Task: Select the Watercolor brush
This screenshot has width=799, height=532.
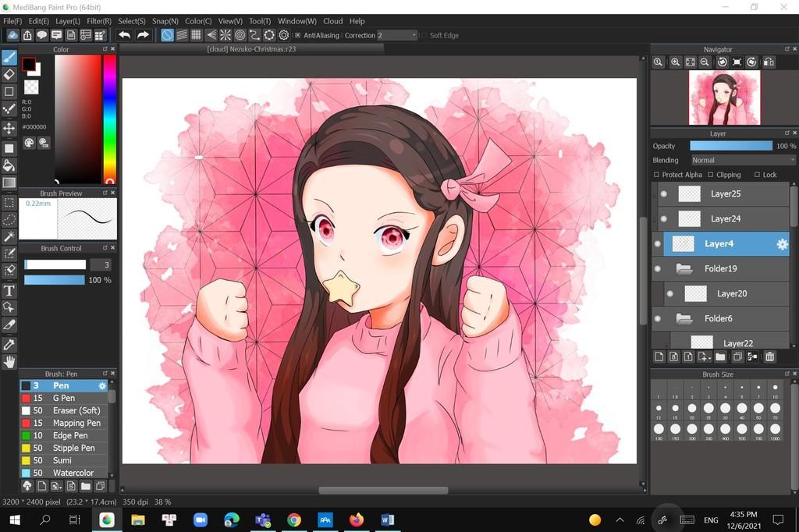Action: pyautogui.click(x=64, y=473)
